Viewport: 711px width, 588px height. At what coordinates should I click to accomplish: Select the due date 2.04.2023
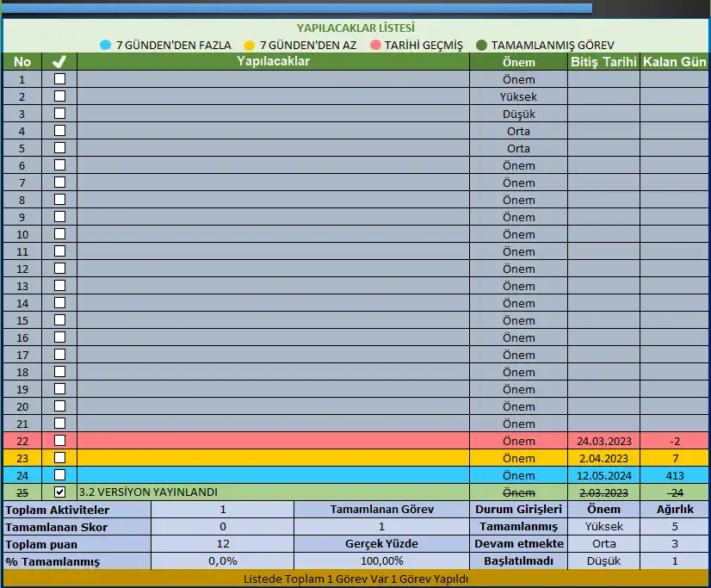click(x=603, y=458)
